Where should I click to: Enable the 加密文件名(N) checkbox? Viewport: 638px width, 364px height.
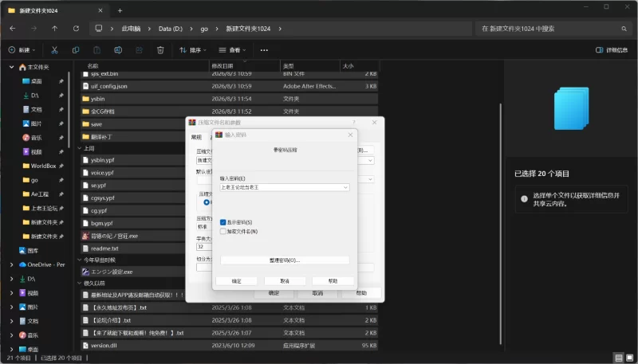[x=223, y=231]
